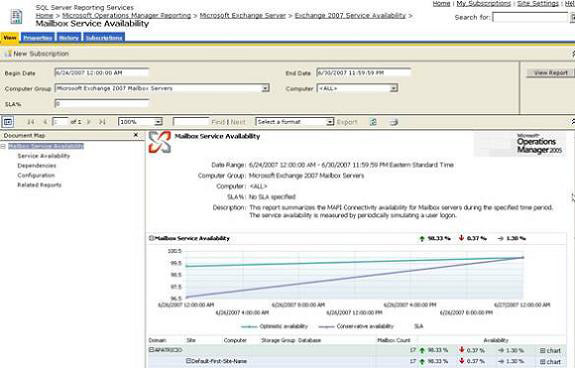Print the report using the printer icon
The image size is (575, 368).
coord(393,122)
